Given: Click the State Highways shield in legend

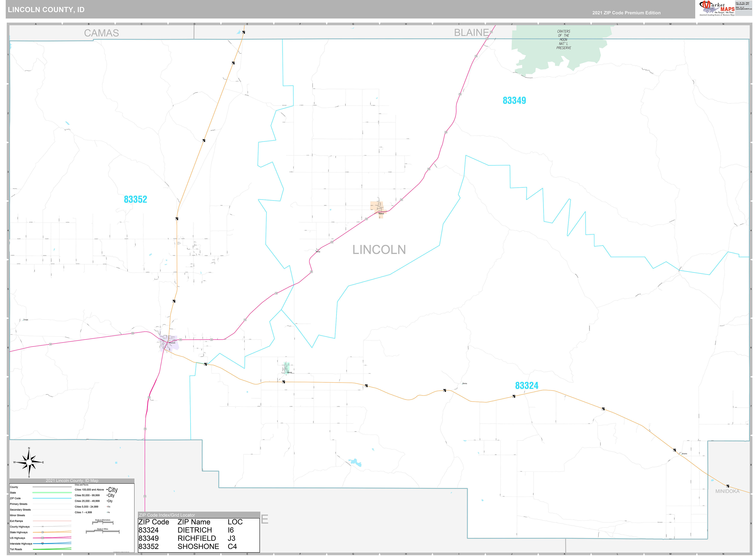Looking at the screenshot, I should click(42, 532).
